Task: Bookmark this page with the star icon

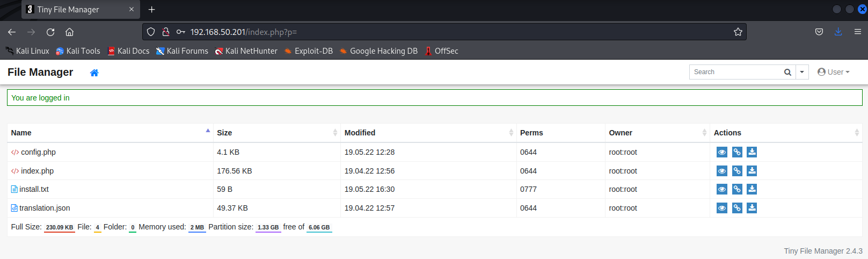Action: (x=738, y=32)
